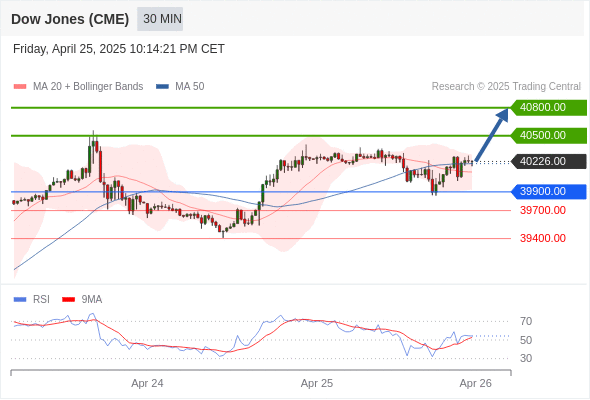Click the 39400.00 support level text

pos(543,238)
